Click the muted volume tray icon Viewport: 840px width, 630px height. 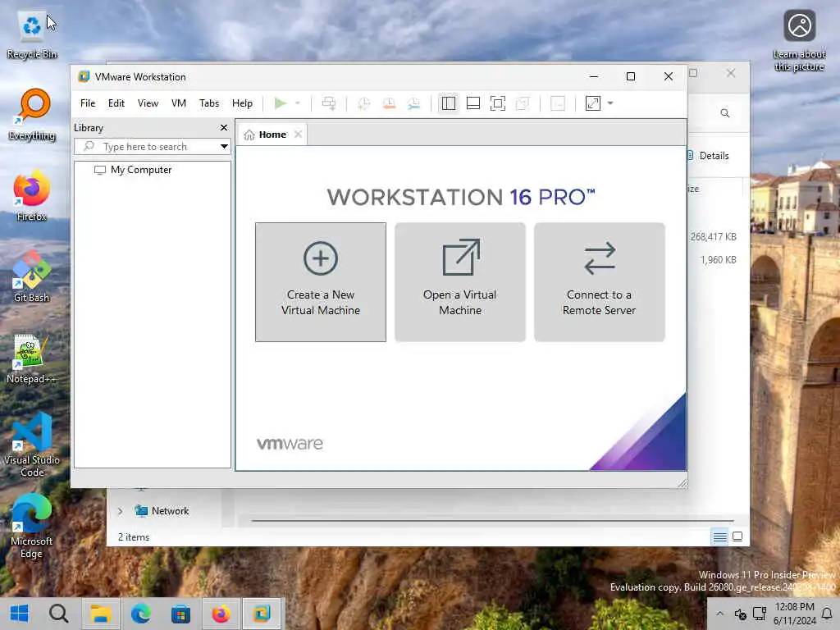click(741, 614)
